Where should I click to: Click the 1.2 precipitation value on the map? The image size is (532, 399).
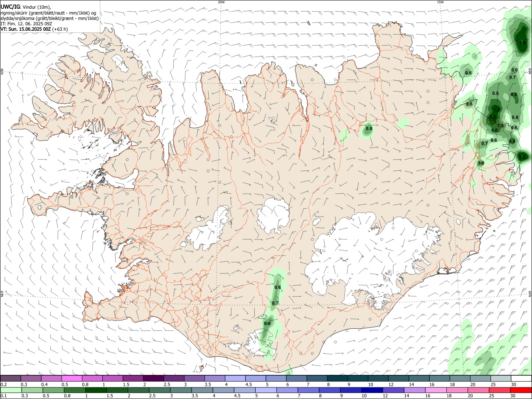point(496,110)
